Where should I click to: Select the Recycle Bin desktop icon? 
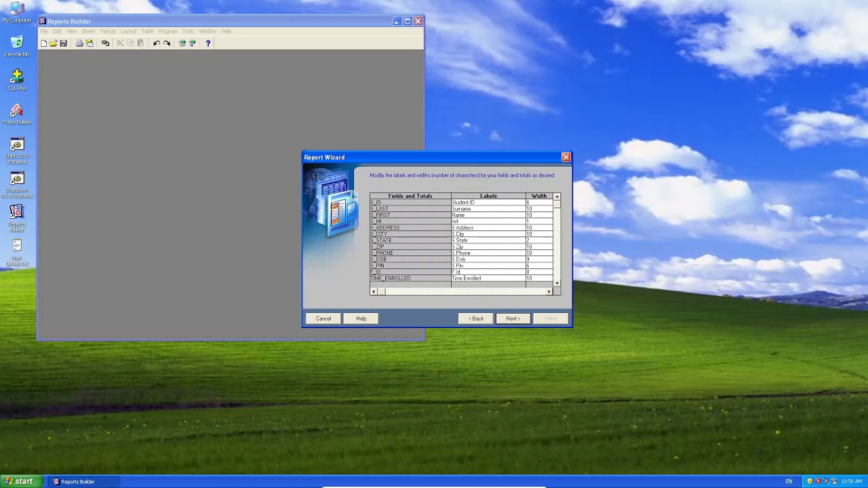pyautogui.click(x=17, y=47)
